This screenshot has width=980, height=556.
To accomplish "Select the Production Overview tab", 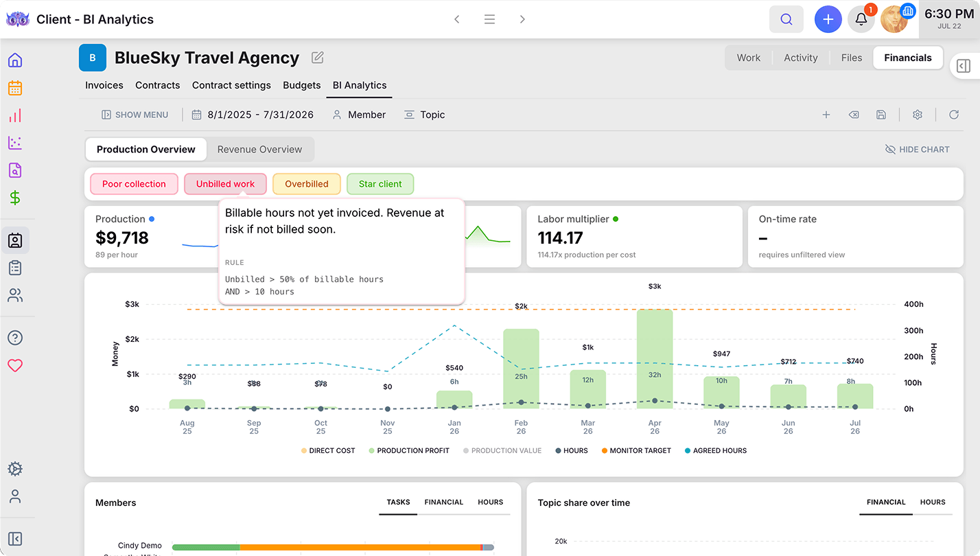I will [146, 149].
